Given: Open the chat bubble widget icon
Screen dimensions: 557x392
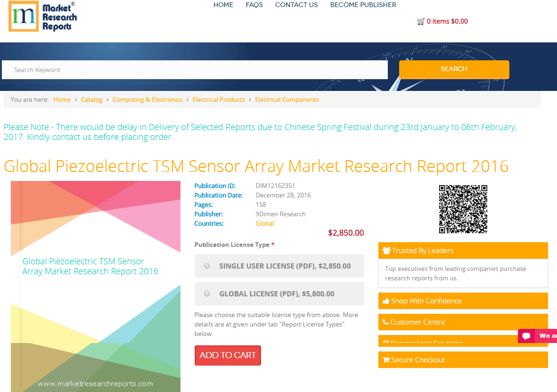Looking at the screenshot, I should [x=526, y=336].
